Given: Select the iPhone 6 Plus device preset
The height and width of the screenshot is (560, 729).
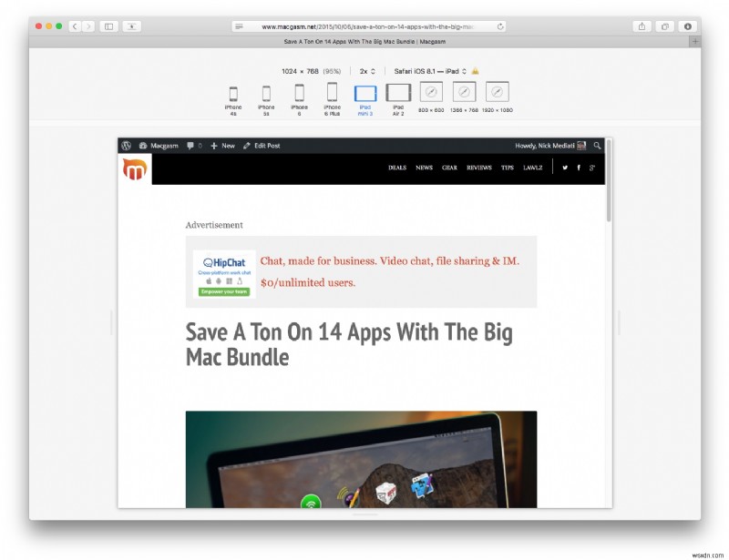Looking at the screenshot, I should click(332, 95).
